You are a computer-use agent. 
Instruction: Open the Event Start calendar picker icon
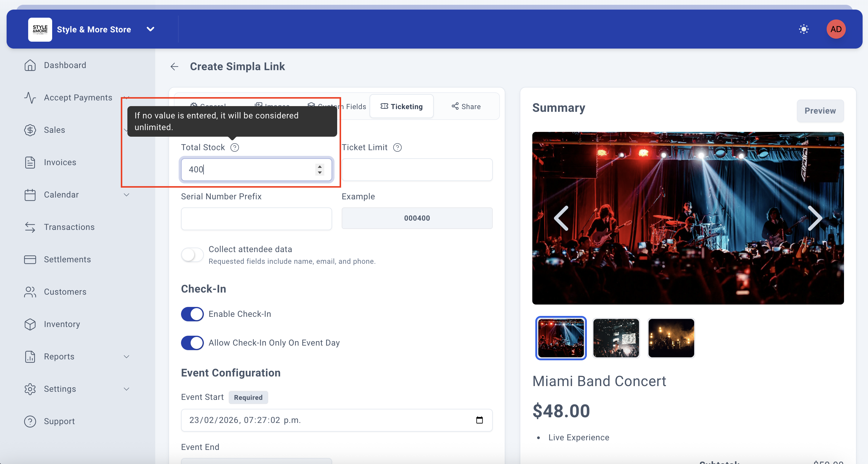[479, 420]
